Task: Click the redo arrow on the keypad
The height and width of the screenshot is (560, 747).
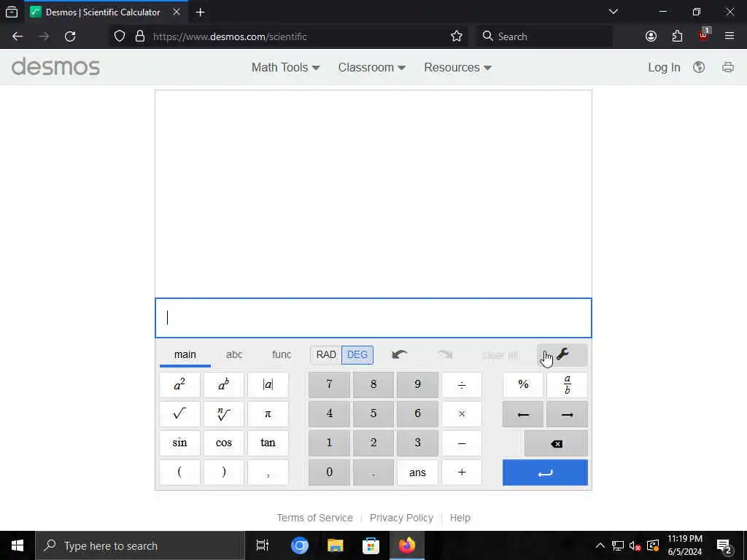Action: pyautogui.click(x=445, y=355)
